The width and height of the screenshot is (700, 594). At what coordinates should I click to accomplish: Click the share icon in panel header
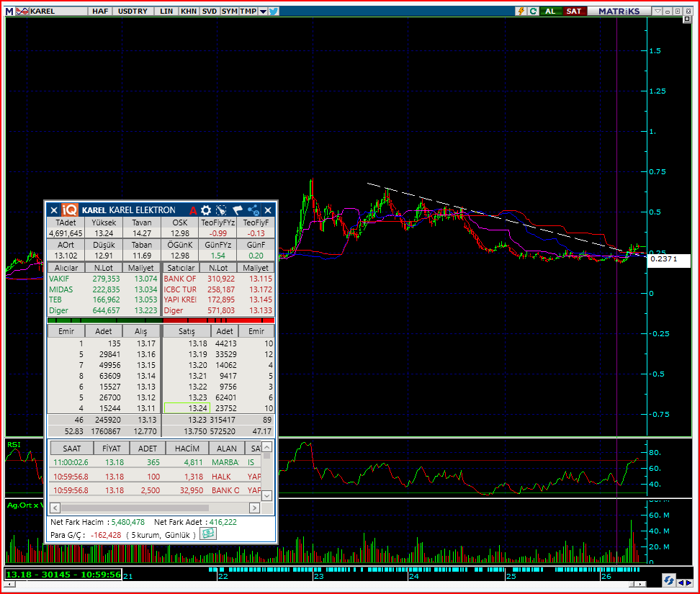253,210
